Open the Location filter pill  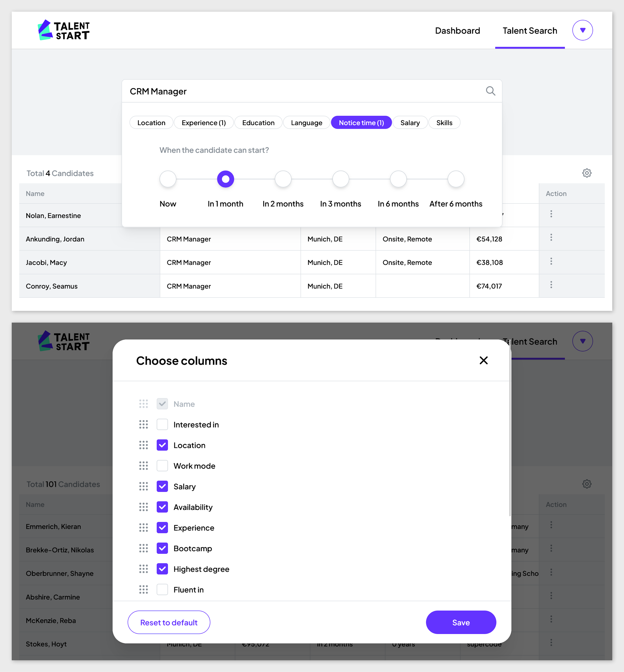pyautogui.click(x=151, y=122)
